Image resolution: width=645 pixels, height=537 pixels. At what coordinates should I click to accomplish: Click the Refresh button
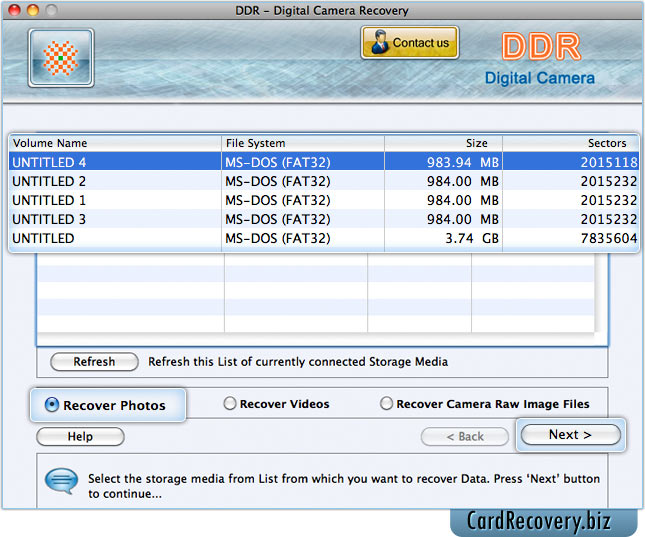[94, 362]
